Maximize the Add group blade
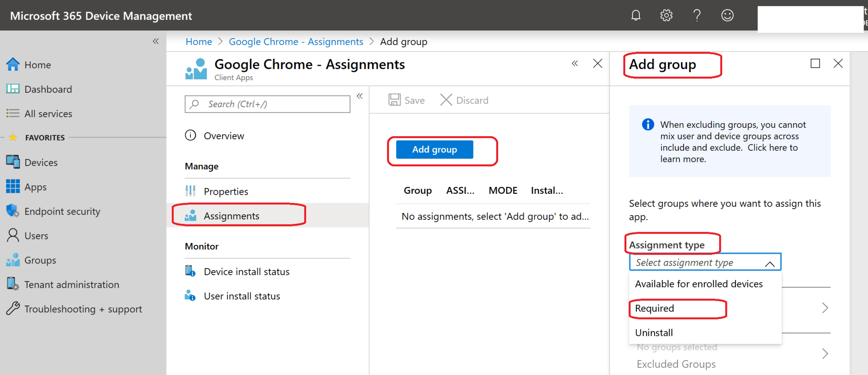The image size is (868, 375). (815, 63)
